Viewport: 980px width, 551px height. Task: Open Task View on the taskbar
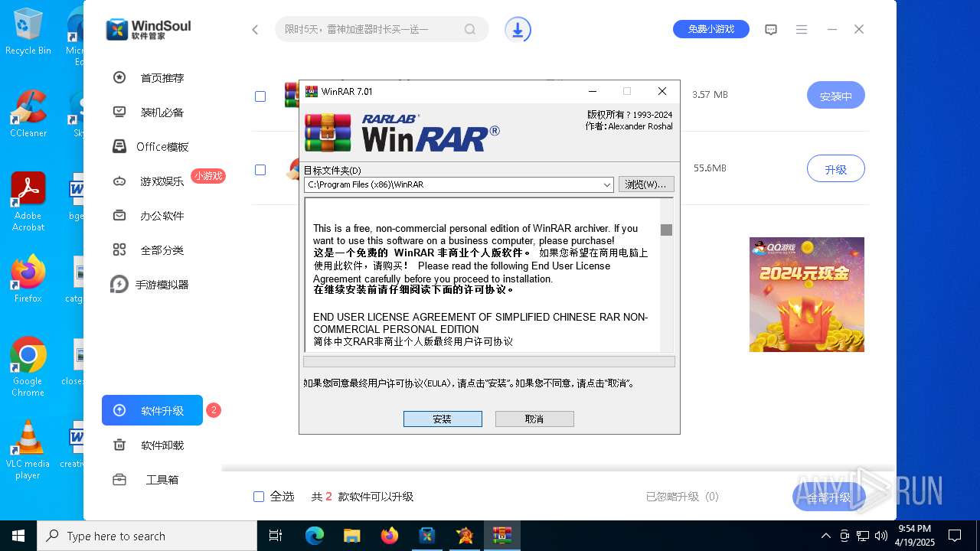(276, 536)
